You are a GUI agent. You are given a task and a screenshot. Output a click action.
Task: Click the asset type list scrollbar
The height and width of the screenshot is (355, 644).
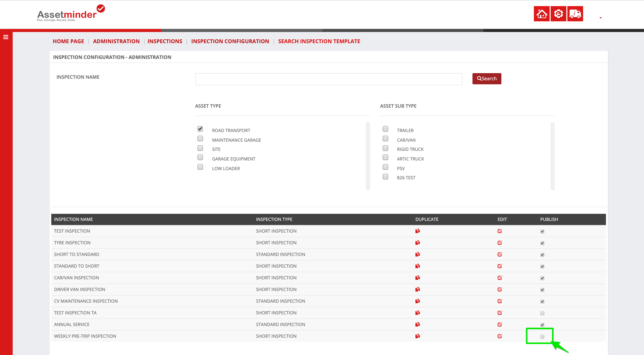pyautogui.click(x=368, y=156)
